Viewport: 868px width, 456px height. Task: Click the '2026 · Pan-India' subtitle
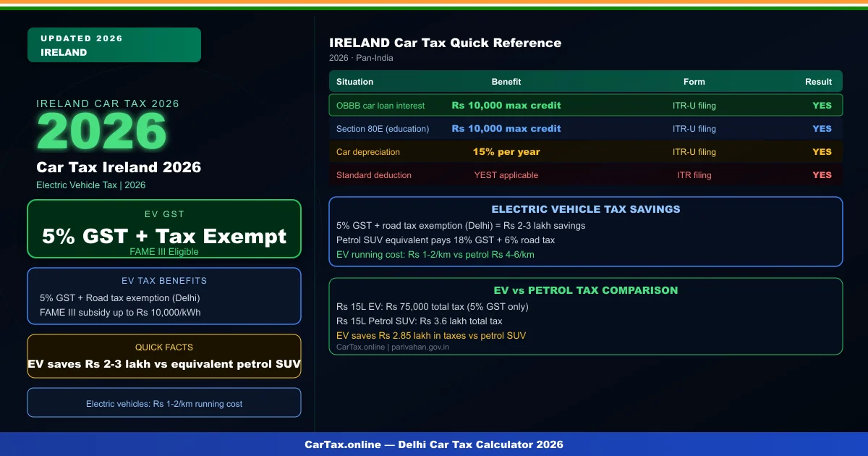tap(361, 58)
